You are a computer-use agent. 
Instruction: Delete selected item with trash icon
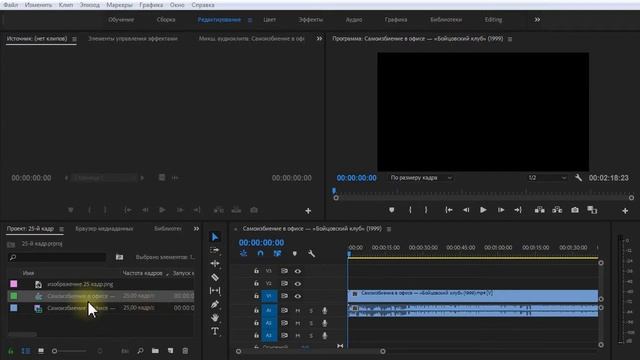click(x=185, y=351)
